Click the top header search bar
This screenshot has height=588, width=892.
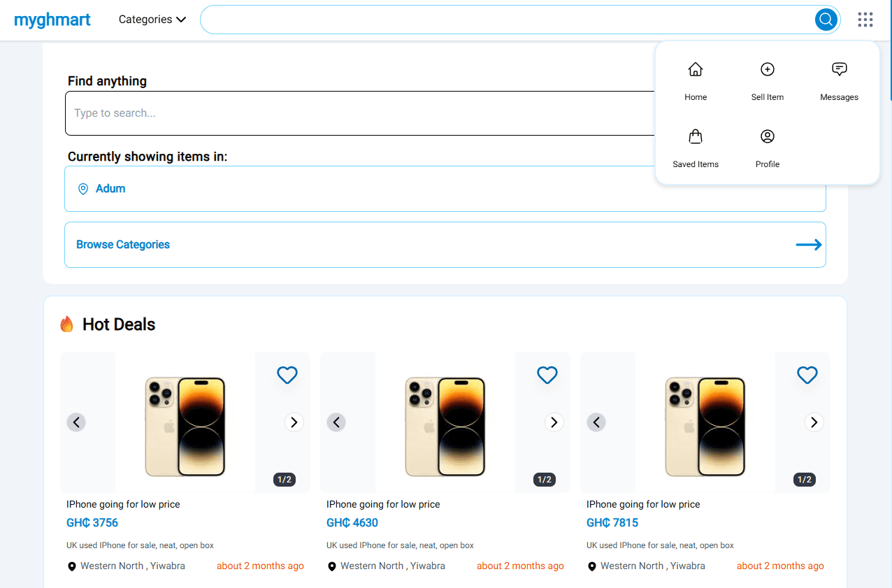[503, 20]
